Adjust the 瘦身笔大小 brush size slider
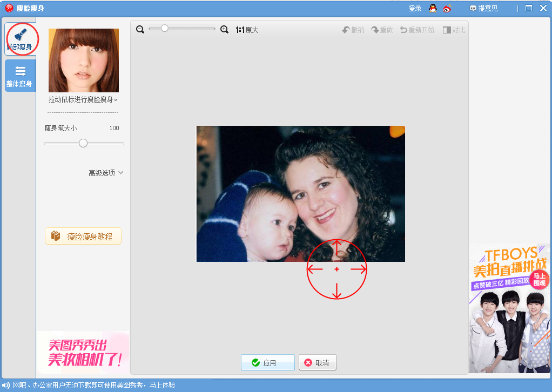This screenshot has height=392, width=552. 83,143
